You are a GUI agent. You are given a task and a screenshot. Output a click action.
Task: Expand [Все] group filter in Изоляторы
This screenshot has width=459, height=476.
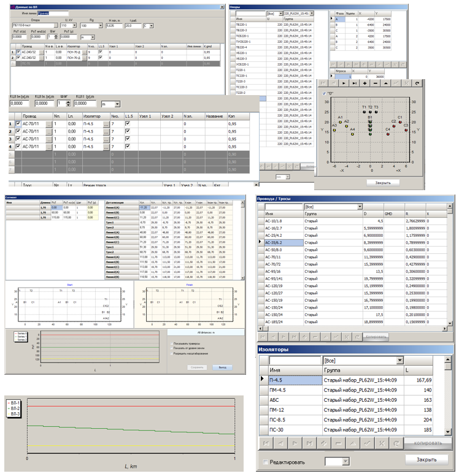[x=399, y=361]
